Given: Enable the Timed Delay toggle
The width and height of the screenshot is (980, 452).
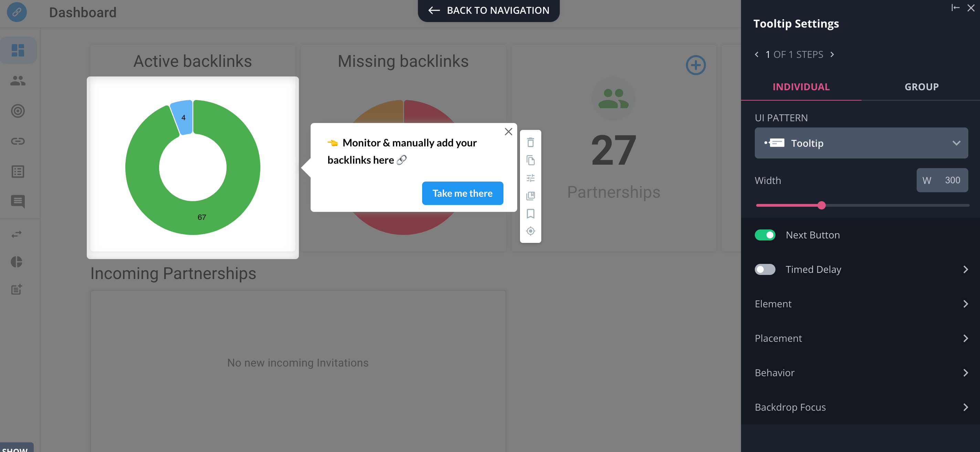Looking at the screenshot, I should pyautogui.click(x=765, y=269).
